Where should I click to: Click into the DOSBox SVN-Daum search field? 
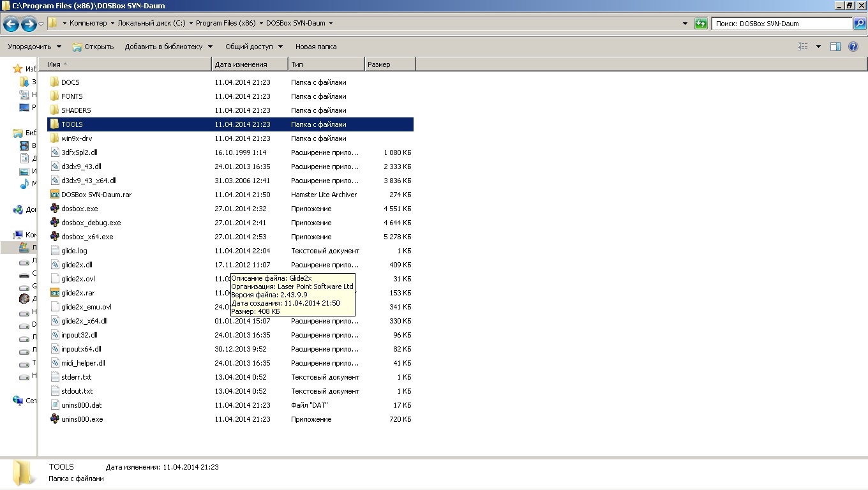[x=782, y=24]
